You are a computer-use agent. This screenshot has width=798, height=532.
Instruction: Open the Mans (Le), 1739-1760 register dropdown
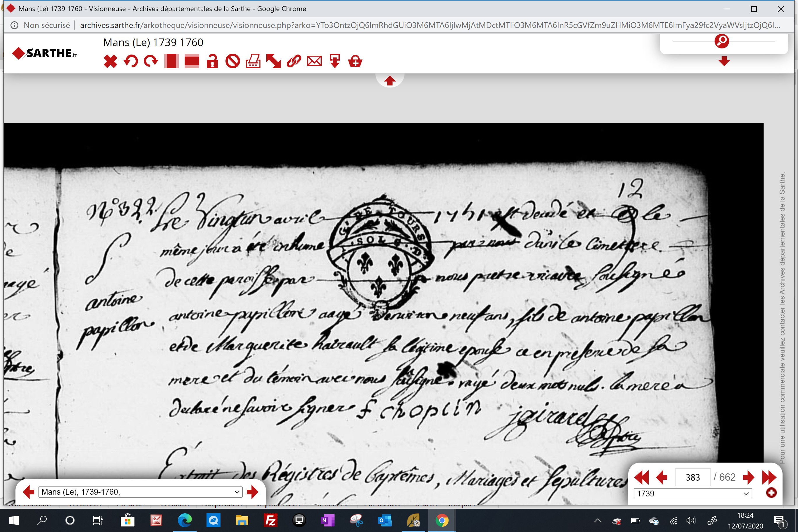141,492
